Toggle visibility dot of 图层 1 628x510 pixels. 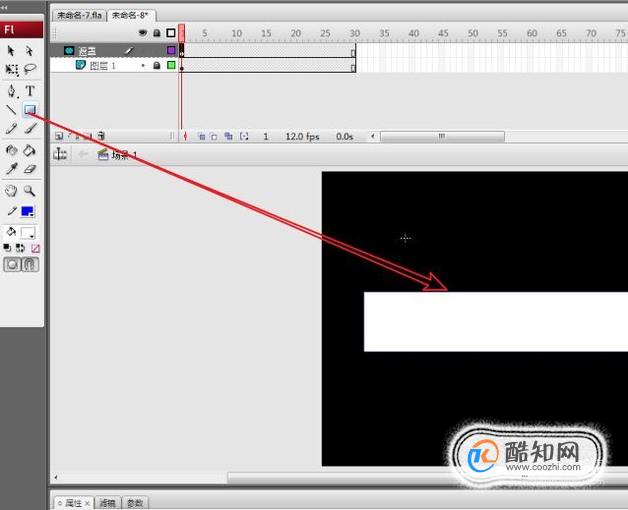[143, 65]
